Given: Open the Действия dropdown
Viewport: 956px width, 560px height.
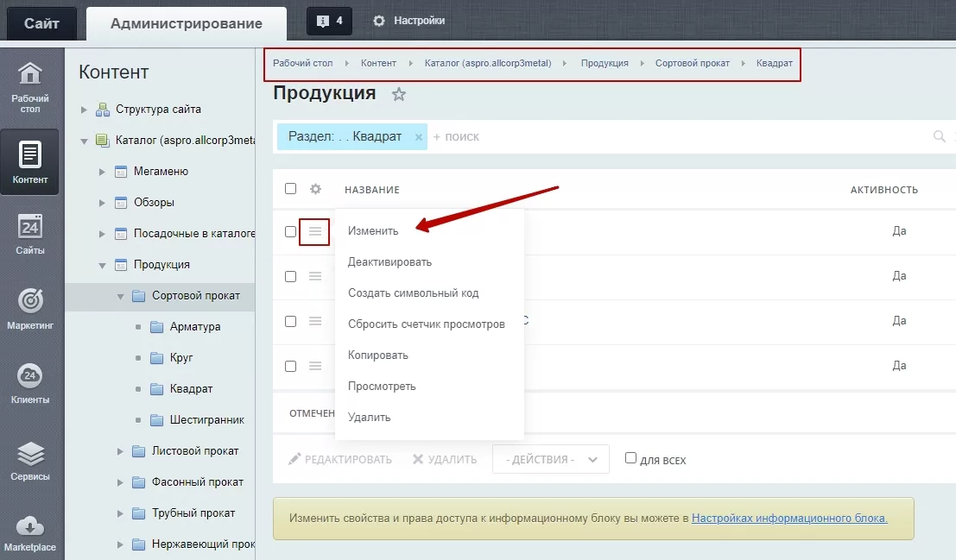Looking at the screenshot, I should [551, 459].
